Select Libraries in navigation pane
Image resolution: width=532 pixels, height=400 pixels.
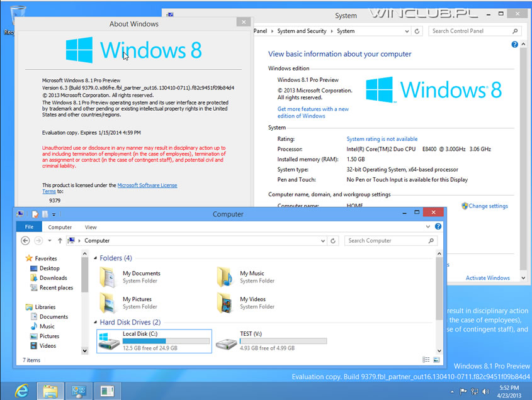coord(40,307)
